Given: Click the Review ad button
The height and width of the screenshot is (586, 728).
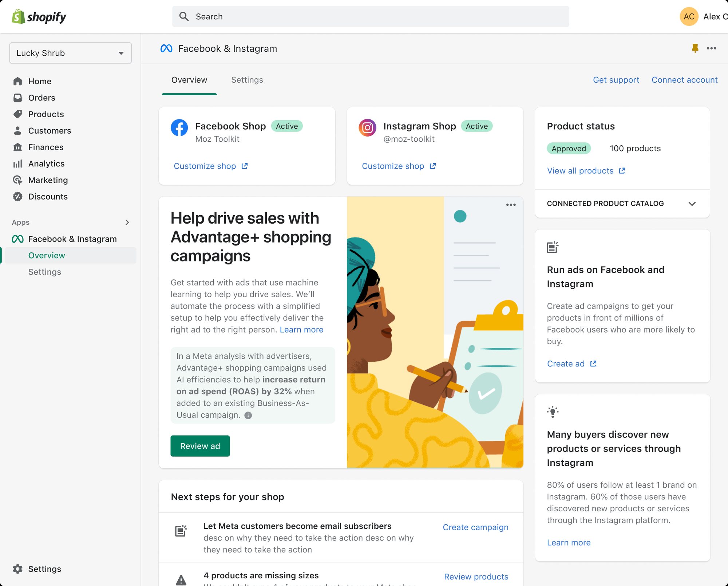Looking at the screenshot, I should tap(200, 446).
